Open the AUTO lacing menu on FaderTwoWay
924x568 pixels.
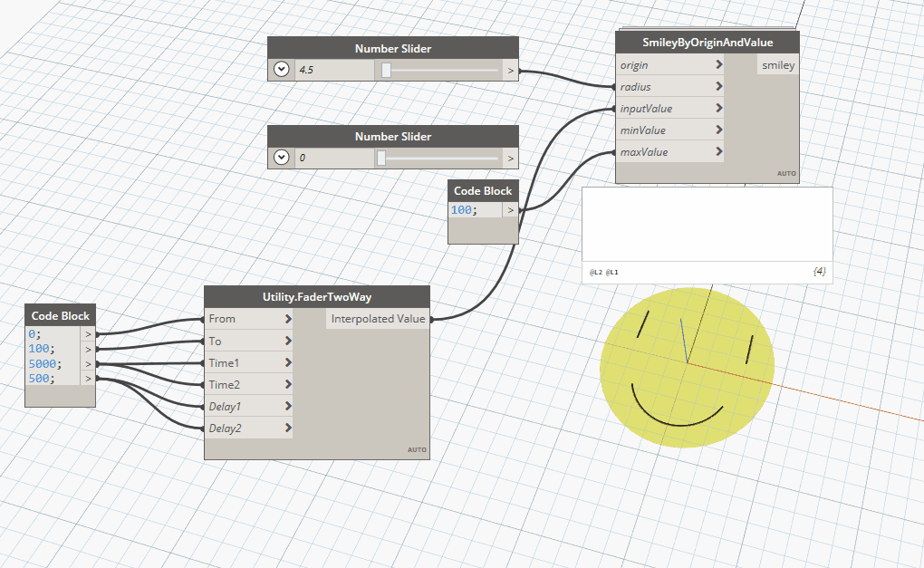[x=417, y=449]
